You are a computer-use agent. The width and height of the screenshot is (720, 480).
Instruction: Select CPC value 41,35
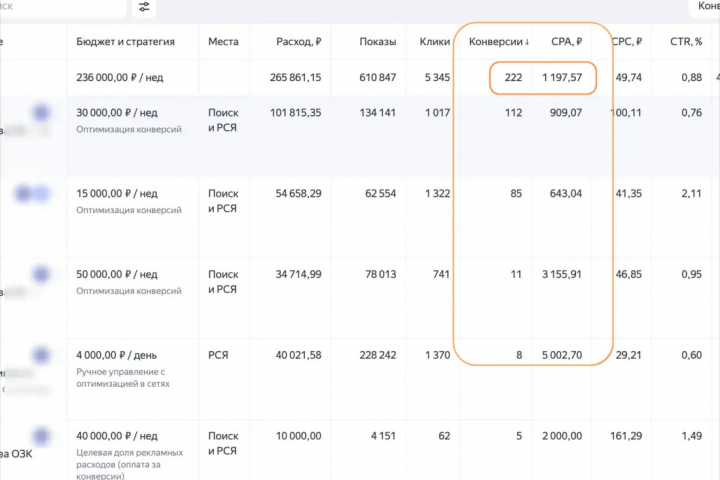click(629, 194)
